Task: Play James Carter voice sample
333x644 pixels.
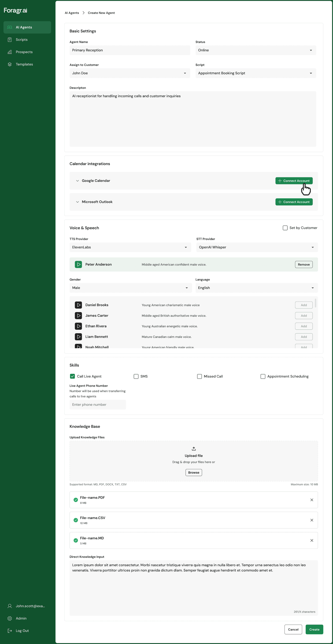Action: click(78, 316)
